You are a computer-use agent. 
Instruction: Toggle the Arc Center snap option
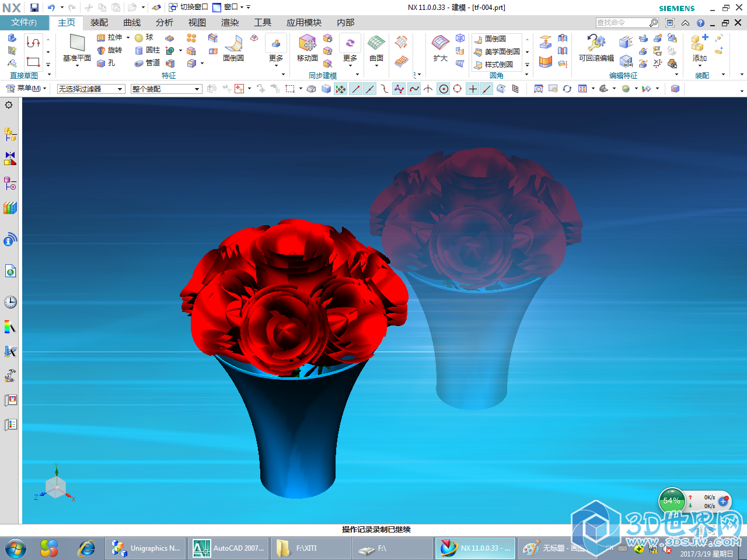pos(444,89)
